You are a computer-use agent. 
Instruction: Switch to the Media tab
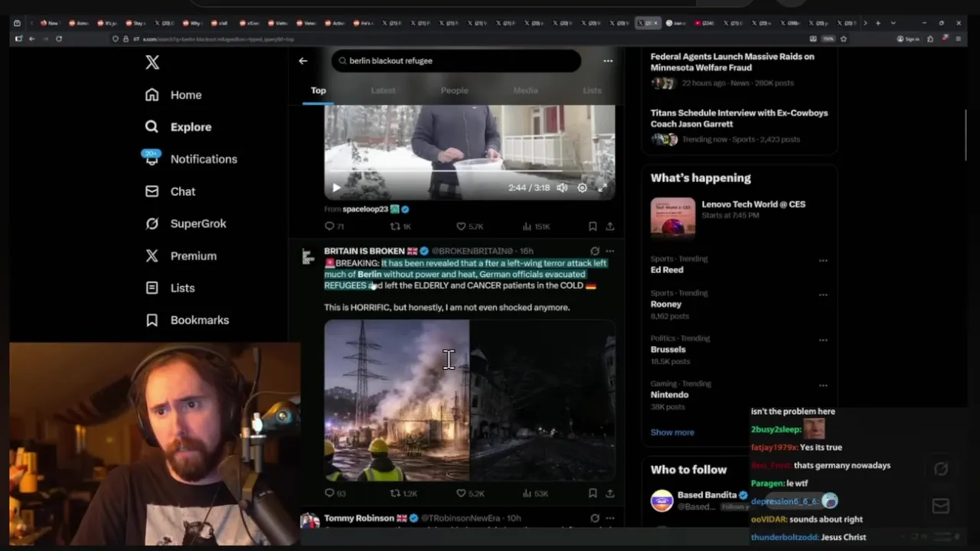pos(525,90)
